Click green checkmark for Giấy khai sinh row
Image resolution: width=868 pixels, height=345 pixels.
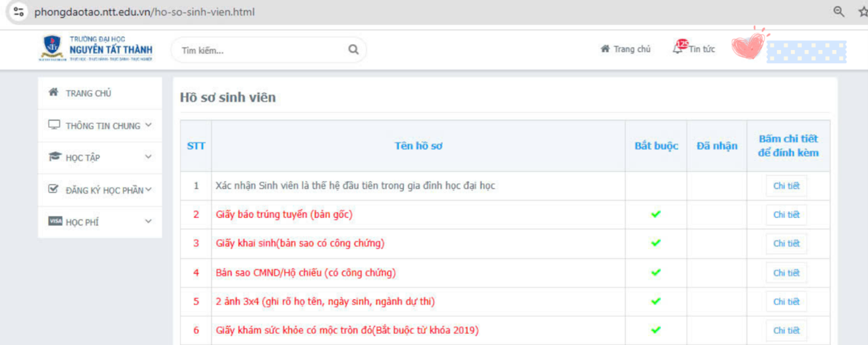click(x=655, y=243)
